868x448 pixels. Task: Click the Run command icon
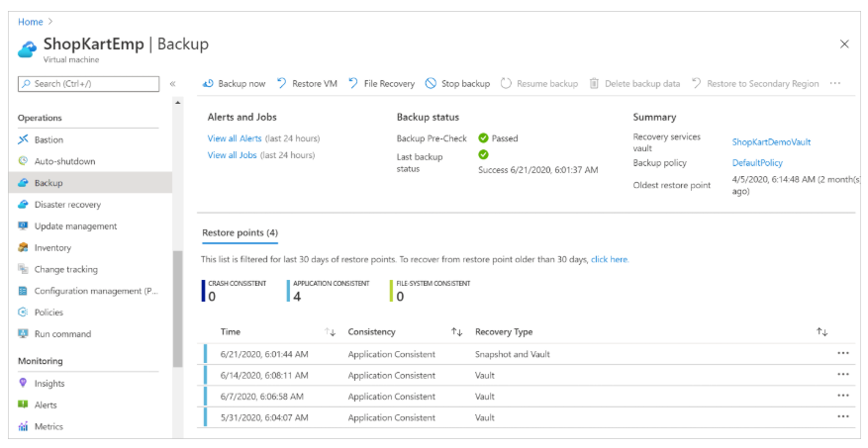click(23, 333)
